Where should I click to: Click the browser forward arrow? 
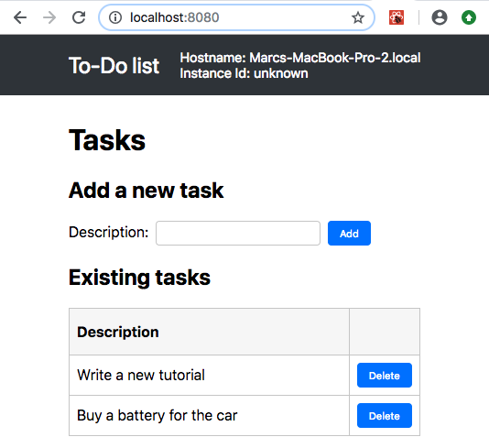[49, 17]
